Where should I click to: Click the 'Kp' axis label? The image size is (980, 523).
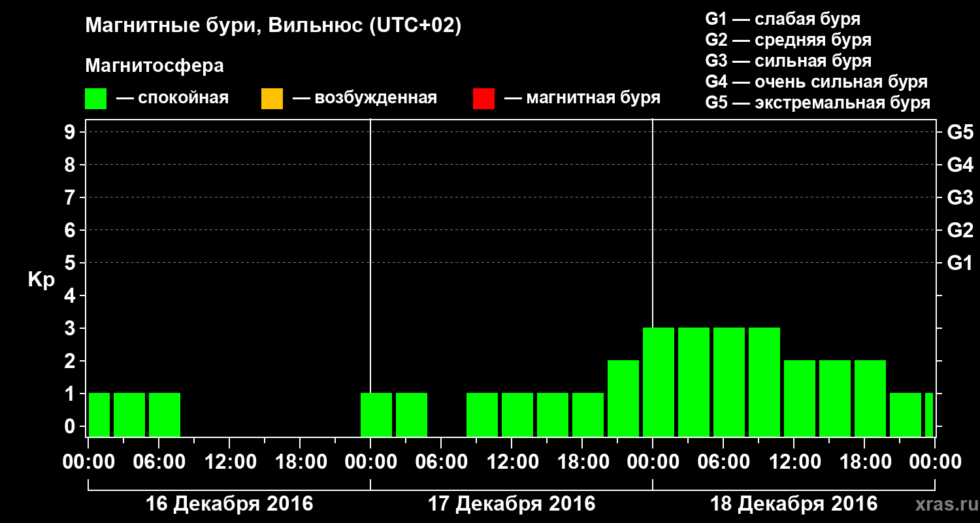41,279
